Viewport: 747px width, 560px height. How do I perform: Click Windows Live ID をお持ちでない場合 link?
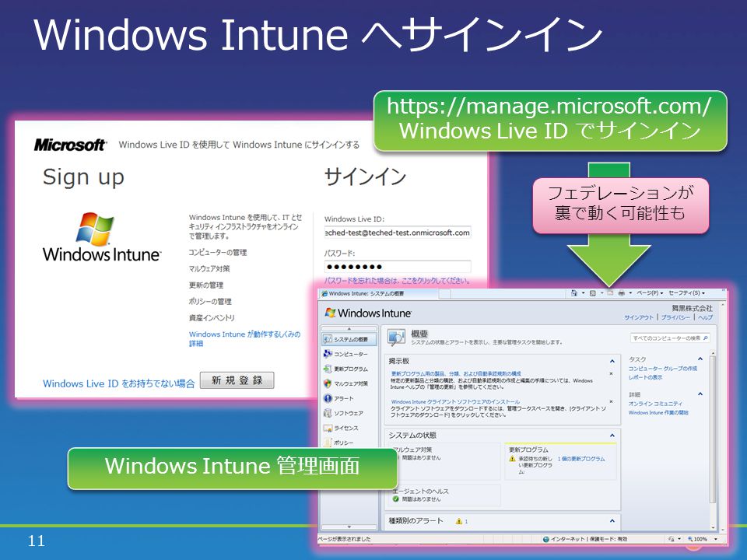click(118, 383)
